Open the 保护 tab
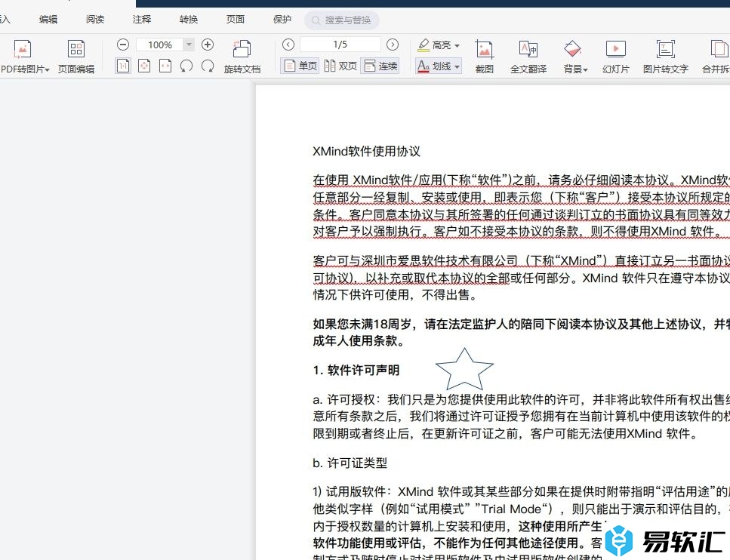This screenshot has width=730, height=560. coord(282,19)
